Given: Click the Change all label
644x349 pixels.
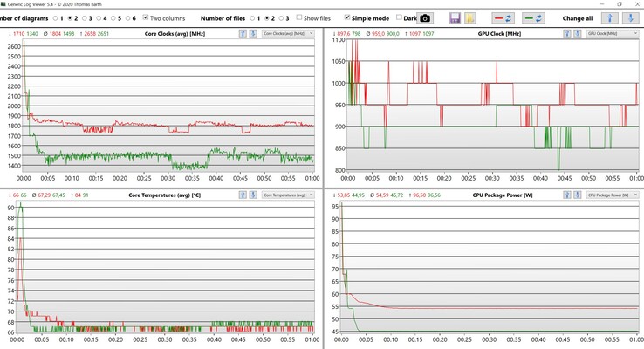Looking at the screenshot, I should coord(578,18).
